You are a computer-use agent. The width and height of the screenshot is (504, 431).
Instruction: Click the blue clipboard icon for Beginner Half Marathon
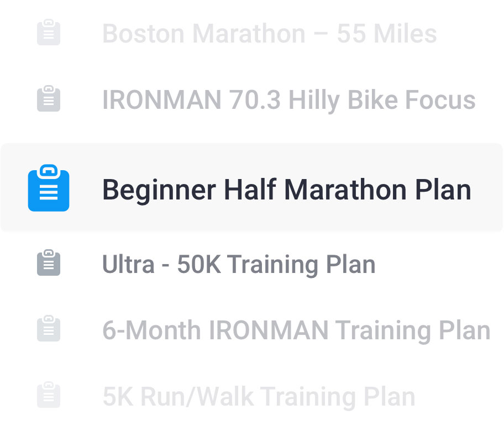(49, 188)
